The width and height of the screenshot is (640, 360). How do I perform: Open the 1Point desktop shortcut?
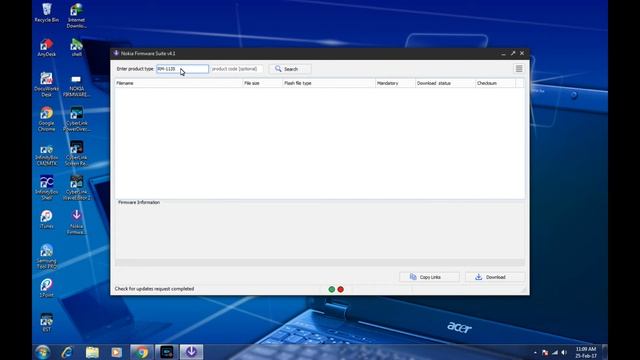click(x=47, y=288)
